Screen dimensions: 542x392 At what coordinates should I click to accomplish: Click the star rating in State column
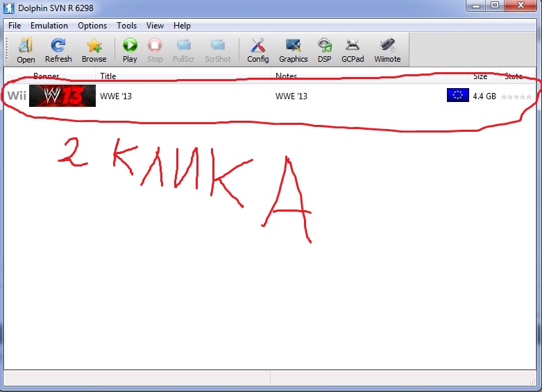[516, 97]
